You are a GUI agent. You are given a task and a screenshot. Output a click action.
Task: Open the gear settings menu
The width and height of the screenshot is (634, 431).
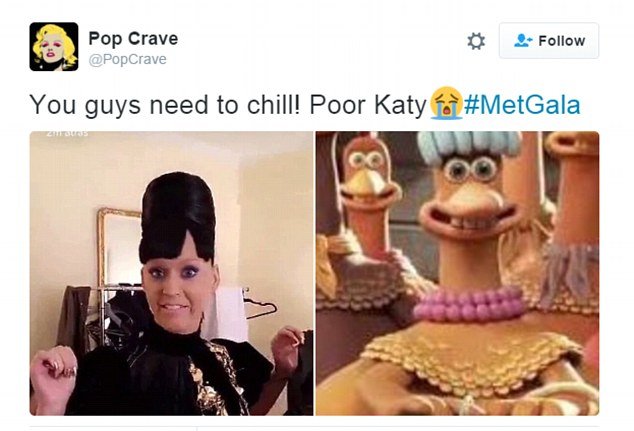click(x=476, y=41)
